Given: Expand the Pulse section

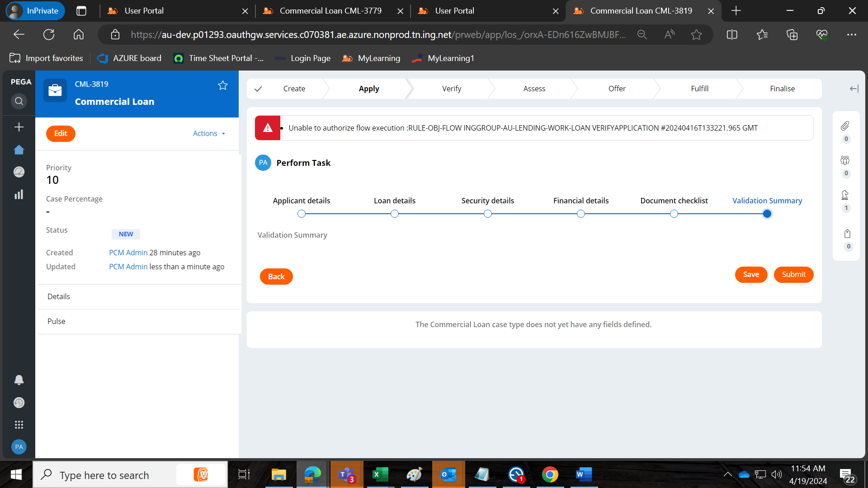Looking at the screenshot, I should [x=56, y=321].
